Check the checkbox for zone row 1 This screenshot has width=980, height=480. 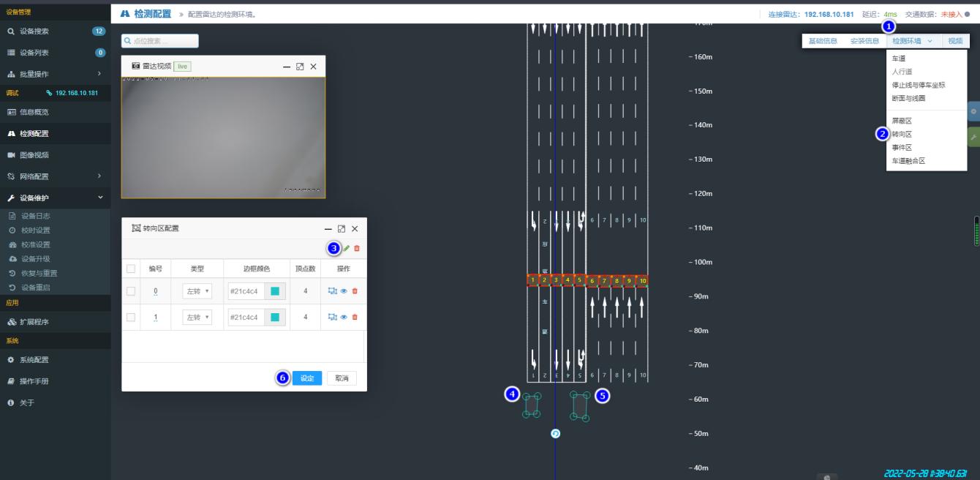(131, 318)
